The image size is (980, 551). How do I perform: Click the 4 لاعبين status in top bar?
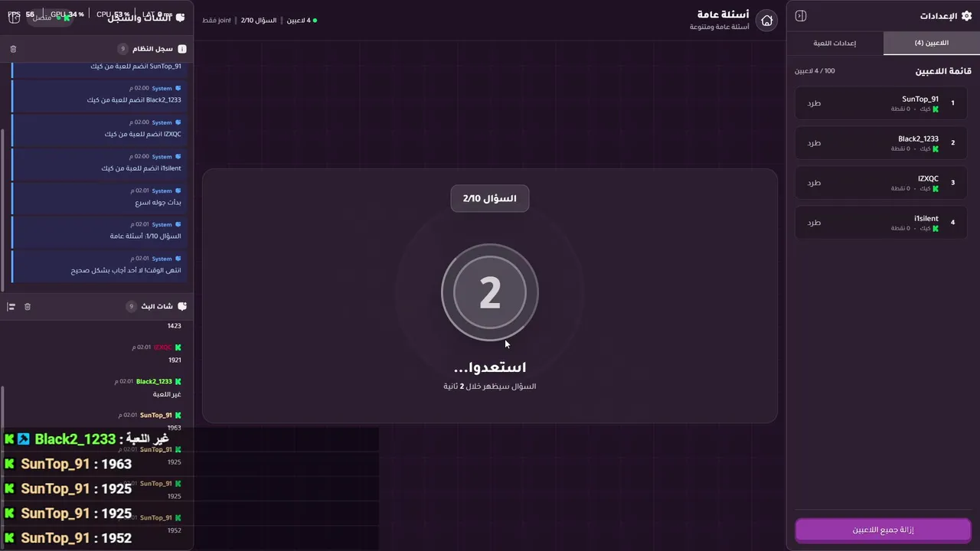pos(302,21)
